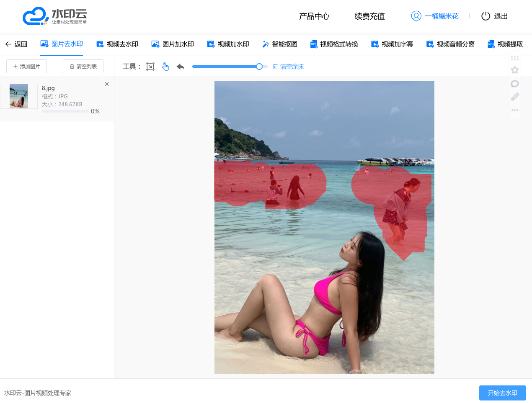Click the star favorite icon
This screenshot has width=532, height=403.
click(515, 70)
